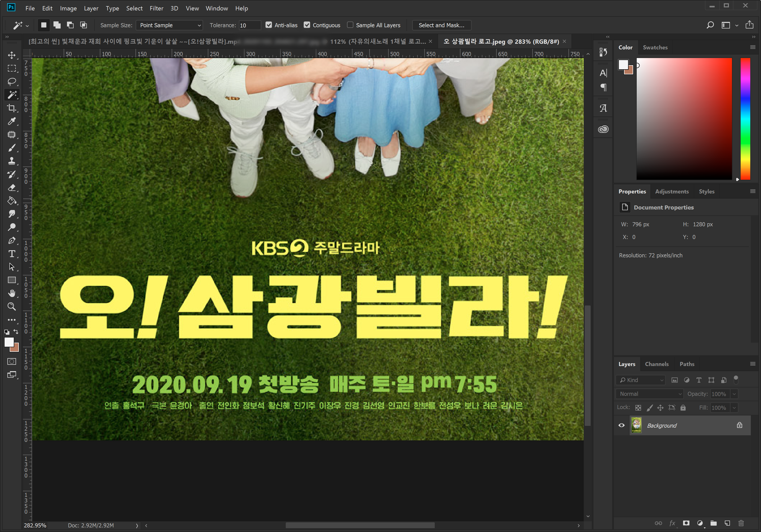Open the Sample Size dropdown

pyautogui.click(x=169, y=25)
